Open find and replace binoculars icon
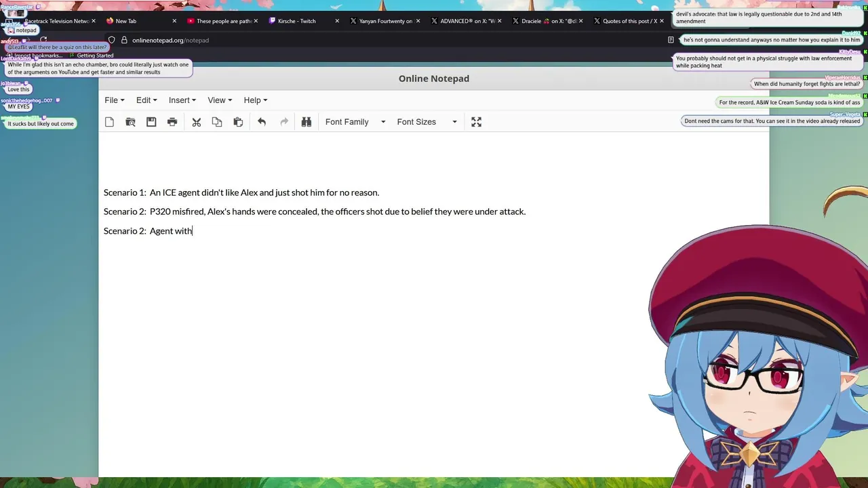The image size is (868, 488). 307,122
